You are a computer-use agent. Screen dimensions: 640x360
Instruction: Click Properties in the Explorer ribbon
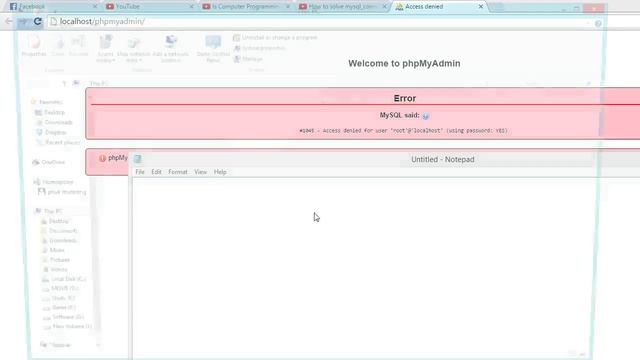pos(34,45)
